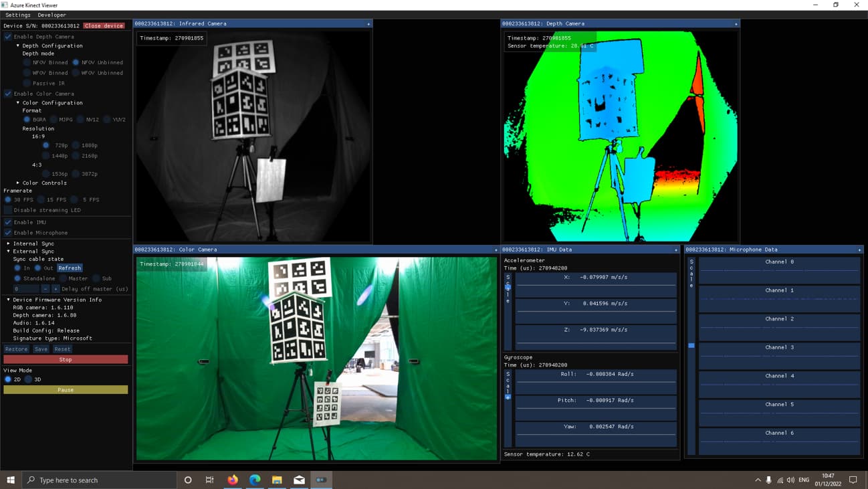The width and height of the screenshot is (868, 489).
Task: Toggle the Enable Microphone checkbox
Action: pos(8,233)
